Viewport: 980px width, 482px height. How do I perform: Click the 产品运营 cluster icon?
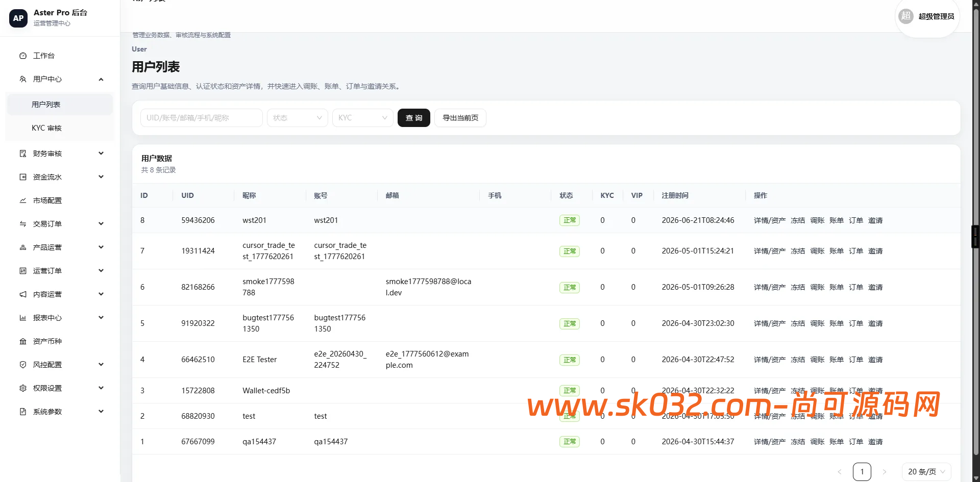pyautogui.click(x=23, y=247)
